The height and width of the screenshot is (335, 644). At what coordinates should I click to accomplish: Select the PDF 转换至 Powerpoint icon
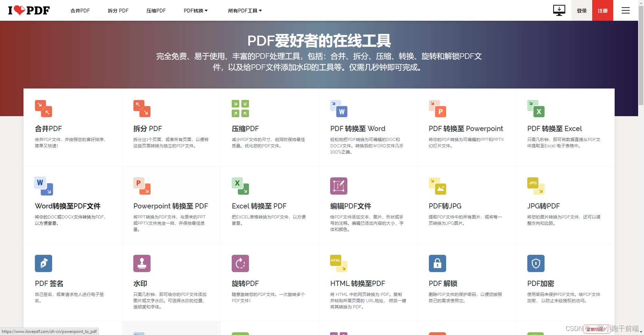point(437,108)
